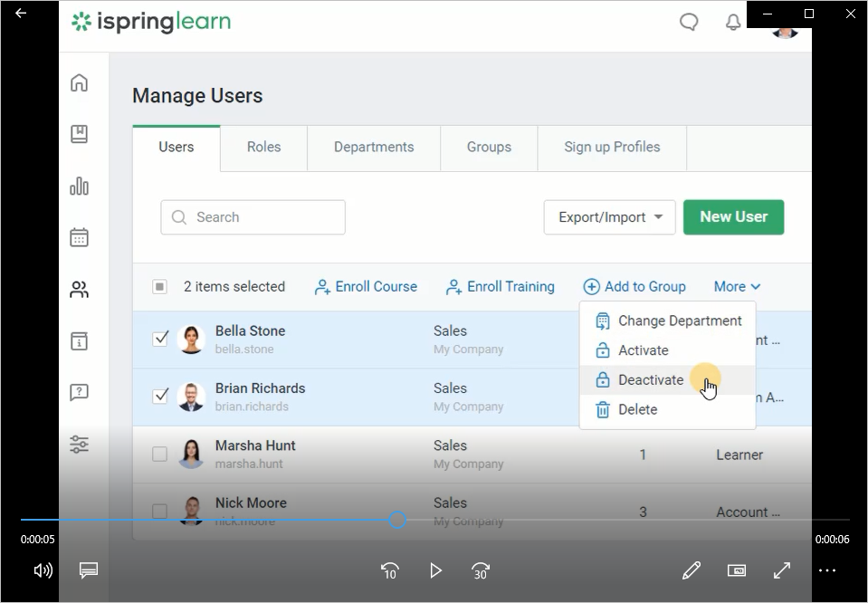The height and width of the screenshot is (603, 868).
Task: Click the marsha.hunt username text
Action: click(249, 464)
